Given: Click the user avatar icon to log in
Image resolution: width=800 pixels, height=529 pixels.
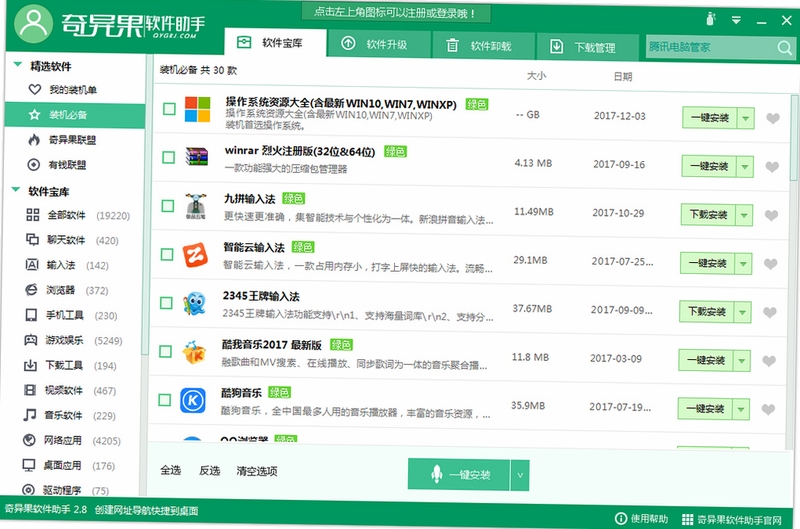Looking at the screenshot, I should pyautogui.click(x=33, y=22).
